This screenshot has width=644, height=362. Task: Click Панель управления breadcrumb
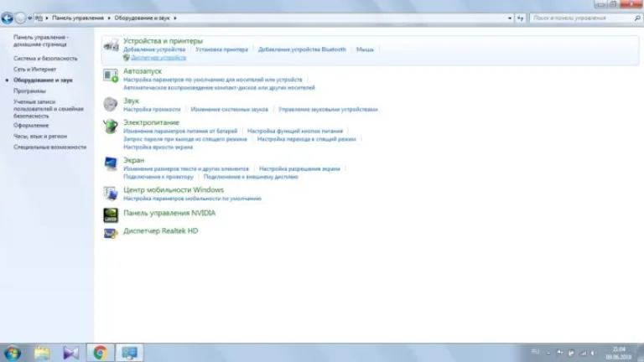tap(78, 18)
